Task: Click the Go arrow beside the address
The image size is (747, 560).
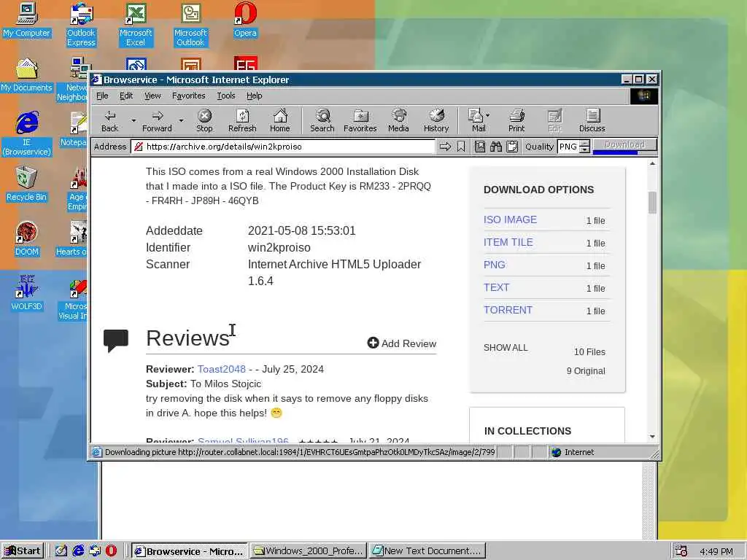Action: [x=445, y=147]
